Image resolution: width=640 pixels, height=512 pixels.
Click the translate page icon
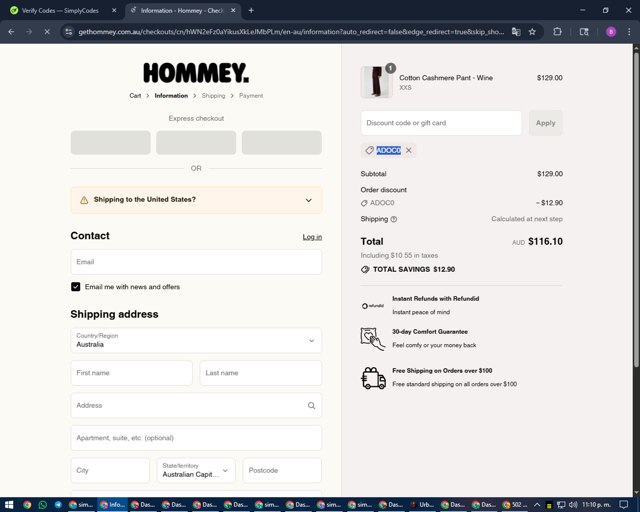(516, 31)
